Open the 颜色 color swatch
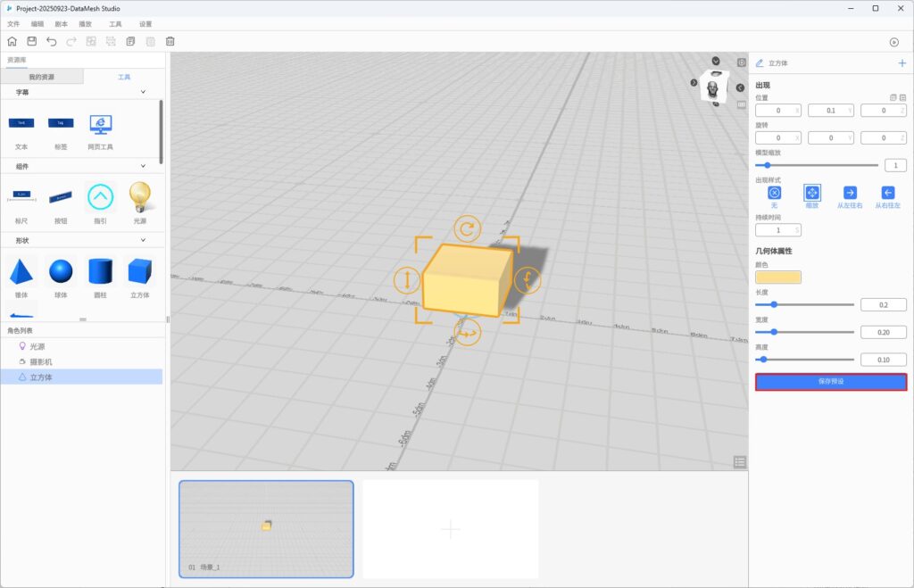Screen dimensions: 914x588 click(778, 277)
